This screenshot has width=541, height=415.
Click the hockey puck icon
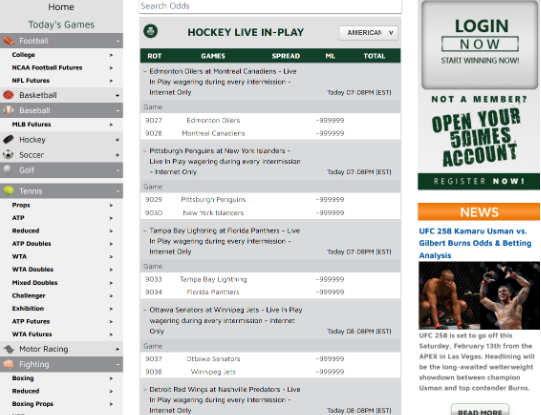point(8,139)
